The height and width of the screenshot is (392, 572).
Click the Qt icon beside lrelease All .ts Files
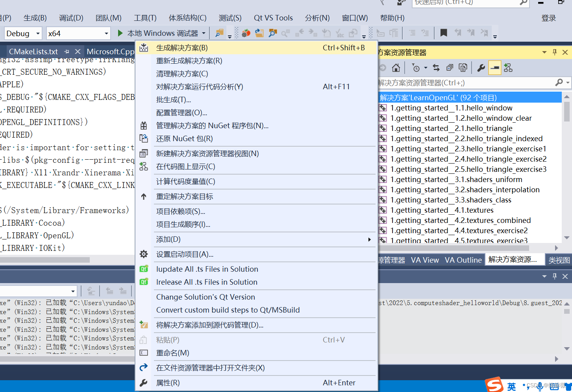(144, 282)
